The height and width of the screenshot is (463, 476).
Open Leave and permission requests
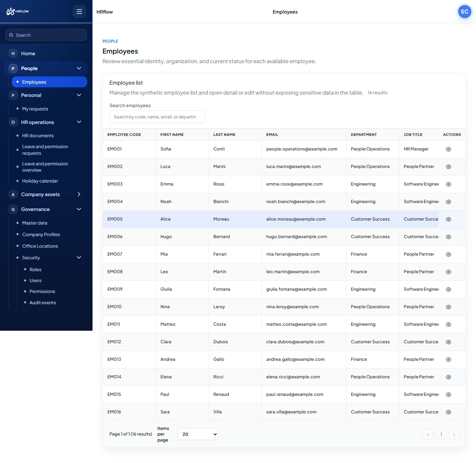pos(45,150)
